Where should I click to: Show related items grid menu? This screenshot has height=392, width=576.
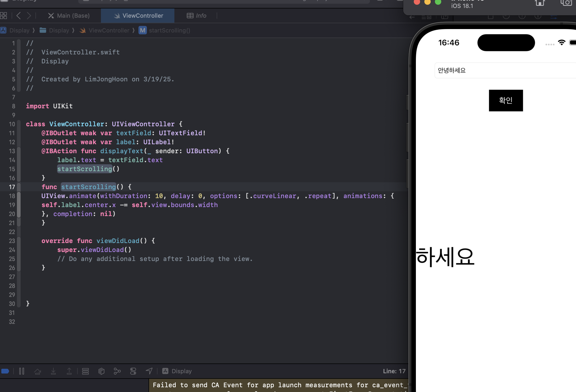point(4,16)
